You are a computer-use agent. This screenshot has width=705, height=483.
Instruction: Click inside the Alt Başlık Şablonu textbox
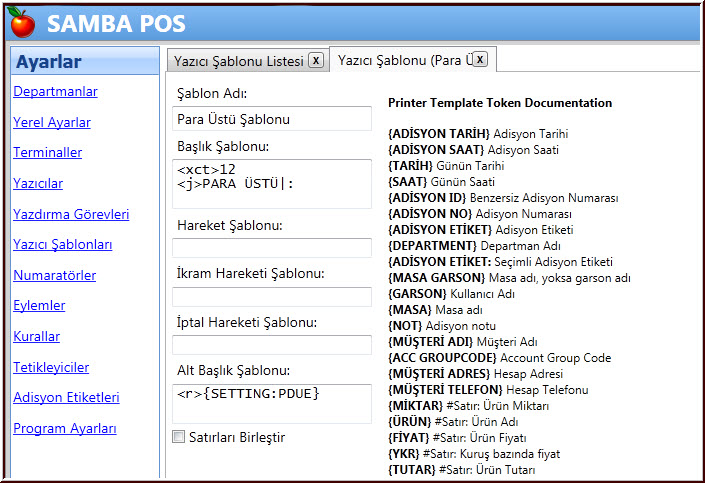[272, 402]
